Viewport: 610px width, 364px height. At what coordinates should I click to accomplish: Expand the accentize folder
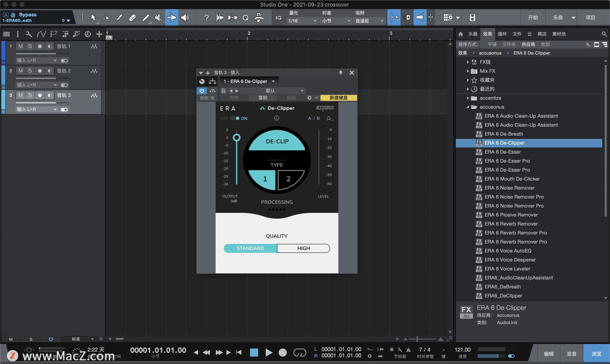pos(468,98)
